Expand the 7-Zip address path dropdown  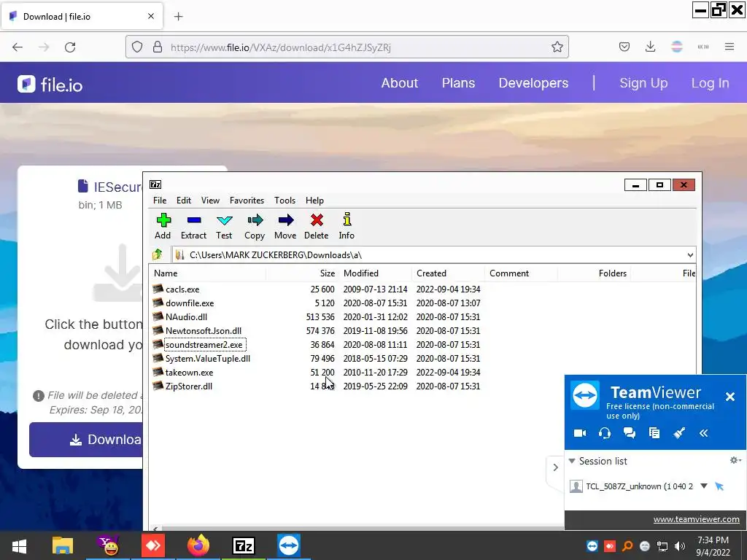pos(690,254)
